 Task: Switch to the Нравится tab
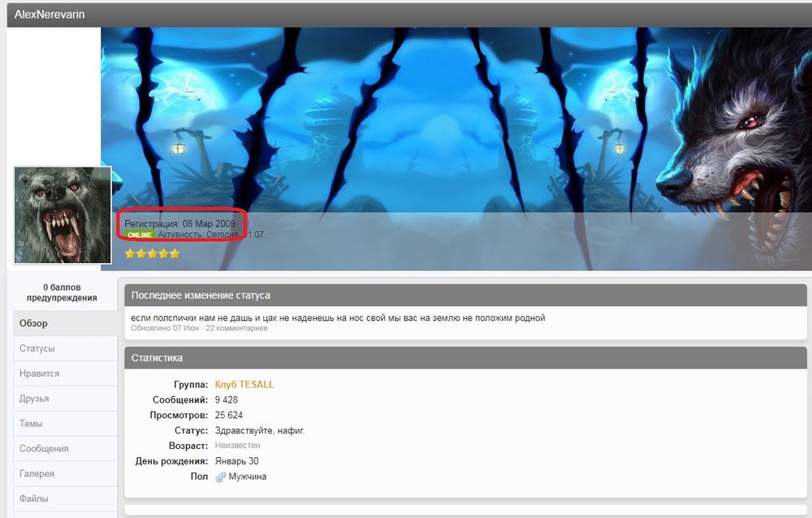(65, 373)
